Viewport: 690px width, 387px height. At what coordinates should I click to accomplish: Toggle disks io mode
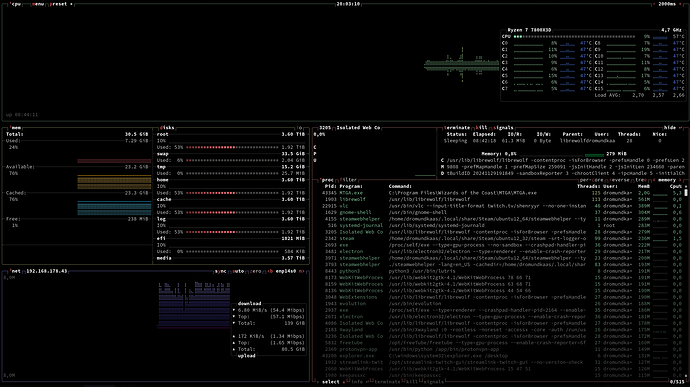click(x=300, y=128)
